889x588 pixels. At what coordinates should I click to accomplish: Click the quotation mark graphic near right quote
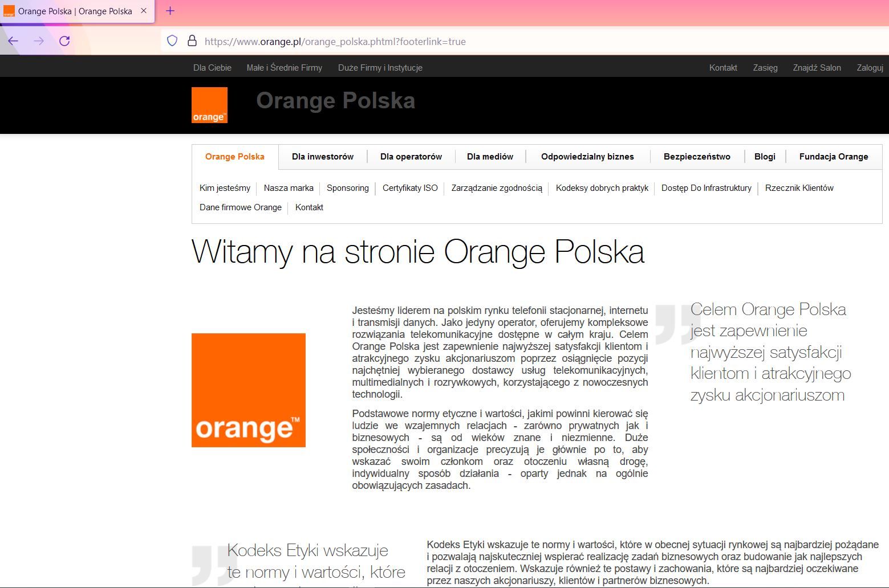(672, 325)
